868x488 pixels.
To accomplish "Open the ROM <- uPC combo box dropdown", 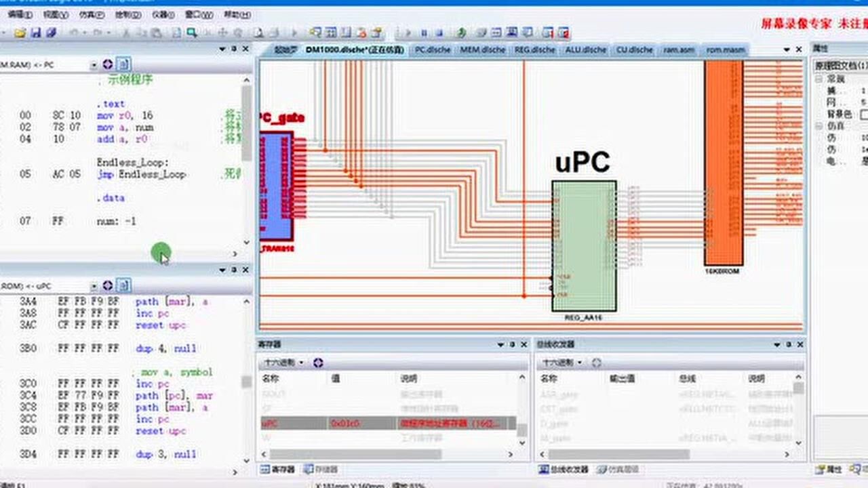I will point(94,286).
